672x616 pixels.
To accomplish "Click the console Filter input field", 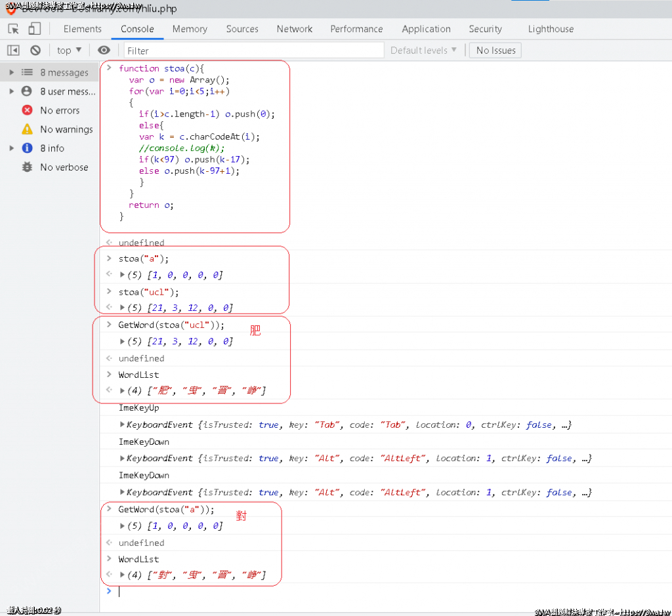I will pos(253,51).
